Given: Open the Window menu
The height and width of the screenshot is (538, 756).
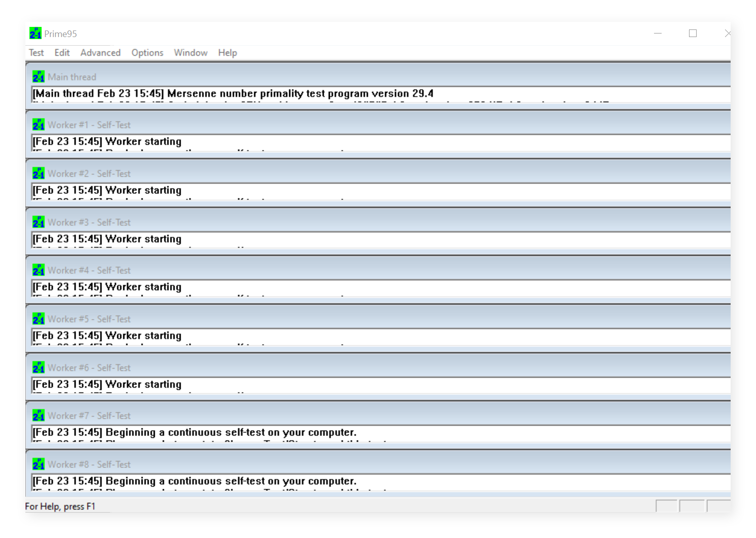Looking at the screenshot, I should click(x=190, y=53).
